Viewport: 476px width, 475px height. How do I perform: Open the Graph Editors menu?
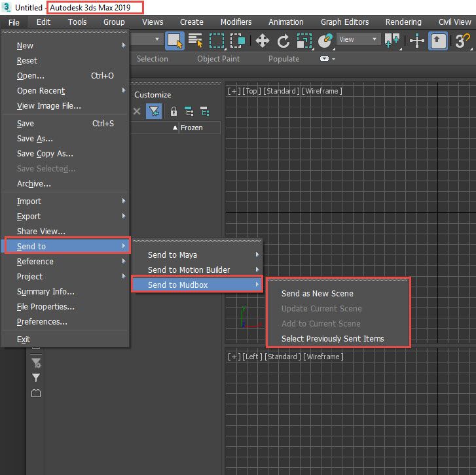[x=345, y=22]
